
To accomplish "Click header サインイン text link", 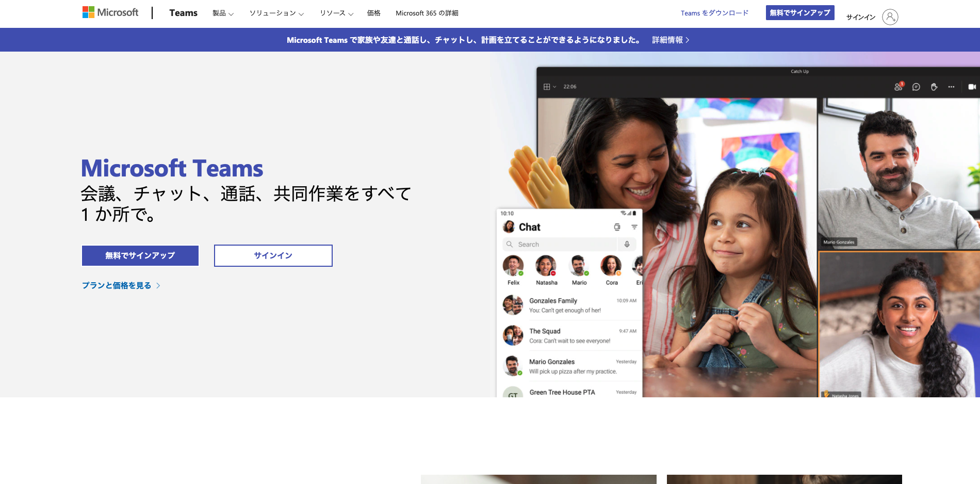I will coord(860,17).
